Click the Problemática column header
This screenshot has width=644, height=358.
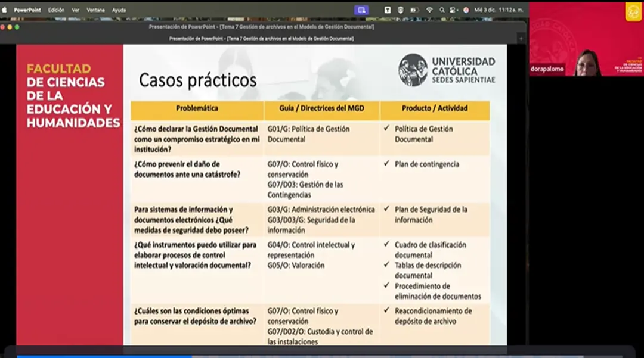(197, 108)
